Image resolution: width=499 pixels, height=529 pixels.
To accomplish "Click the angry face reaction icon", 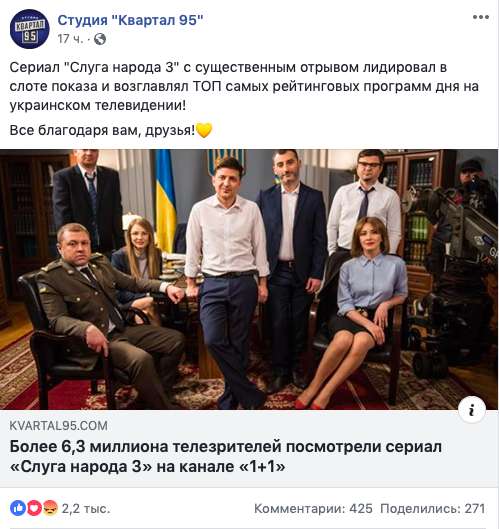I will (x=50, y=508).
